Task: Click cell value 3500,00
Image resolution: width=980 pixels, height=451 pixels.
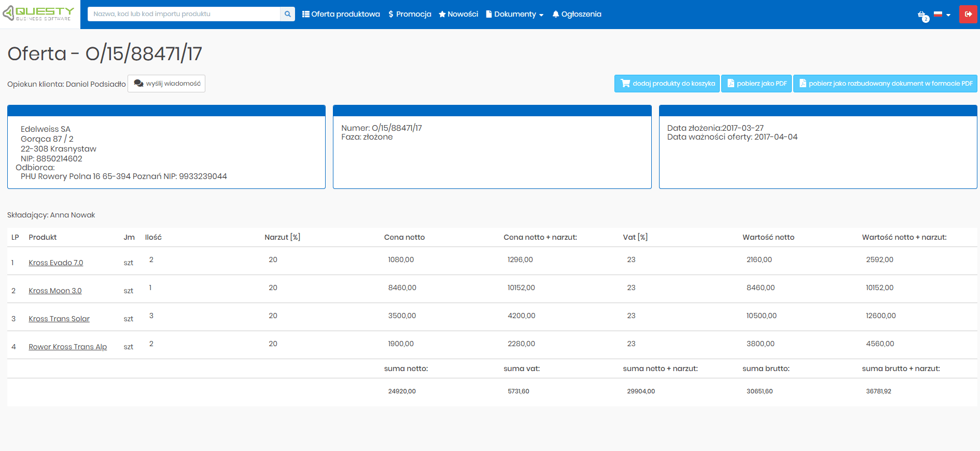Action: click(402, 316)
